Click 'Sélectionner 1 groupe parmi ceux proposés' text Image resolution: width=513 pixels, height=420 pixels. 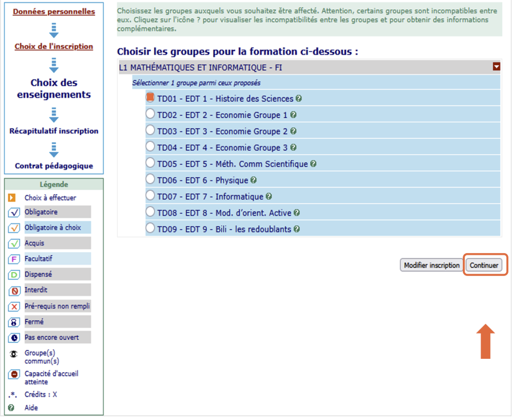pyautogui.click(x=197, y=83)
